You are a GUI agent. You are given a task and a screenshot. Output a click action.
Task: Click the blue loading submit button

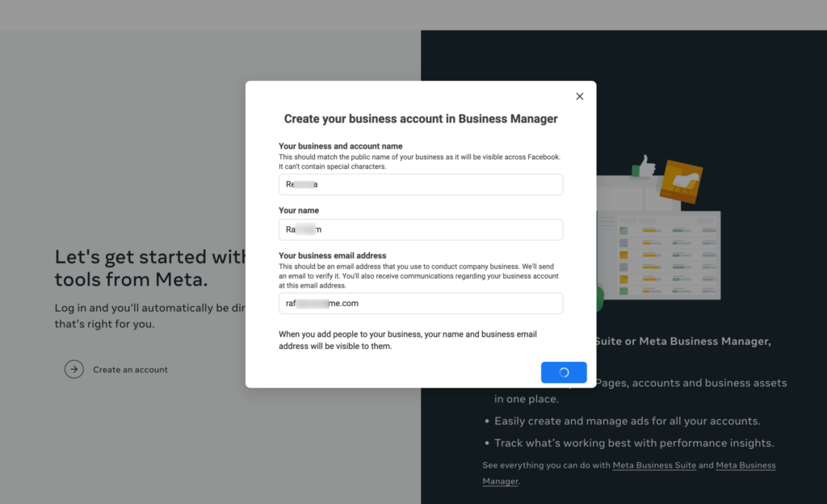563,372
